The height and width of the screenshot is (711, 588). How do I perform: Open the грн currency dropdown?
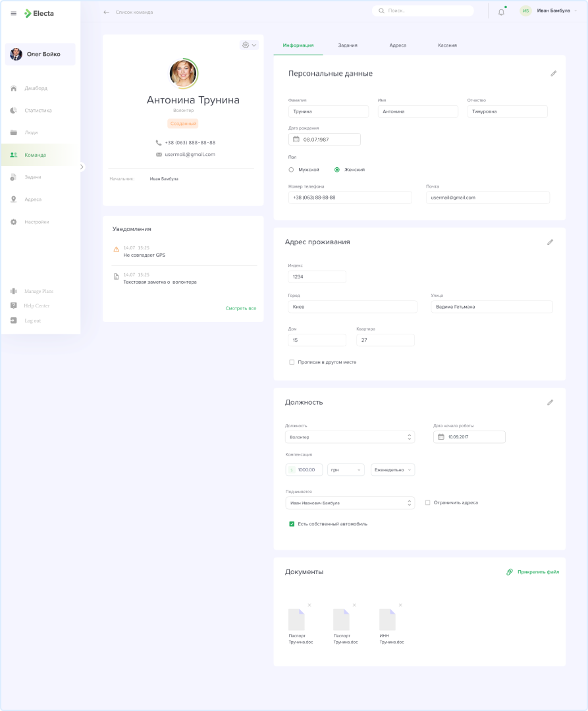coord(346,470)
